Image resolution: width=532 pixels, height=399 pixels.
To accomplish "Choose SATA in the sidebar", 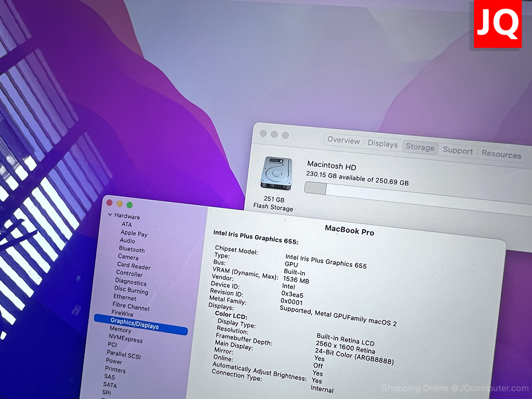I will point(110,385).
